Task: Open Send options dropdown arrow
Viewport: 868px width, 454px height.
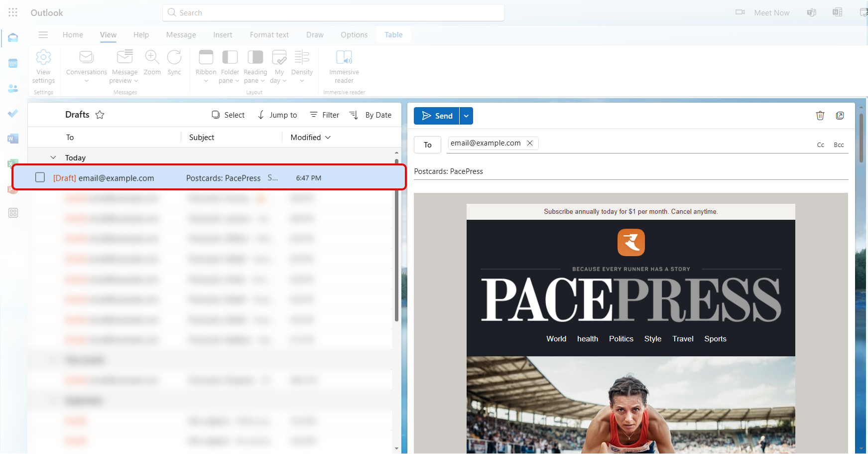Action: tap(466, 116)
